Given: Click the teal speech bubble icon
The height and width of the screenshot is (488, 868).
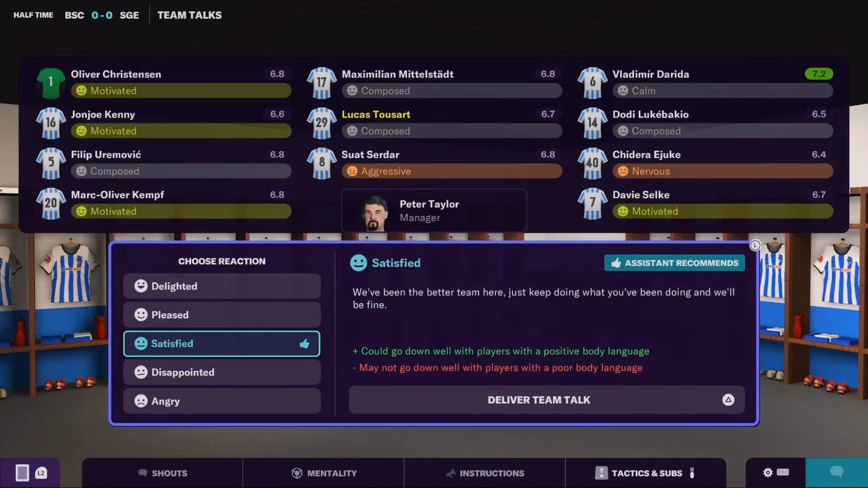Looking at the screenshot, I should pos(836,472).
